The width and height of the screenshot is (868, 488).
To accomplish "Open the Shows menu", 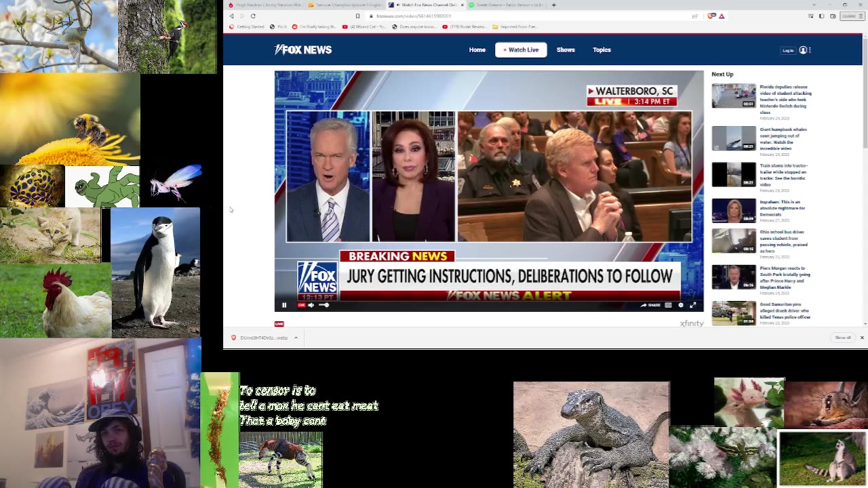I will [x=566, y=49].
